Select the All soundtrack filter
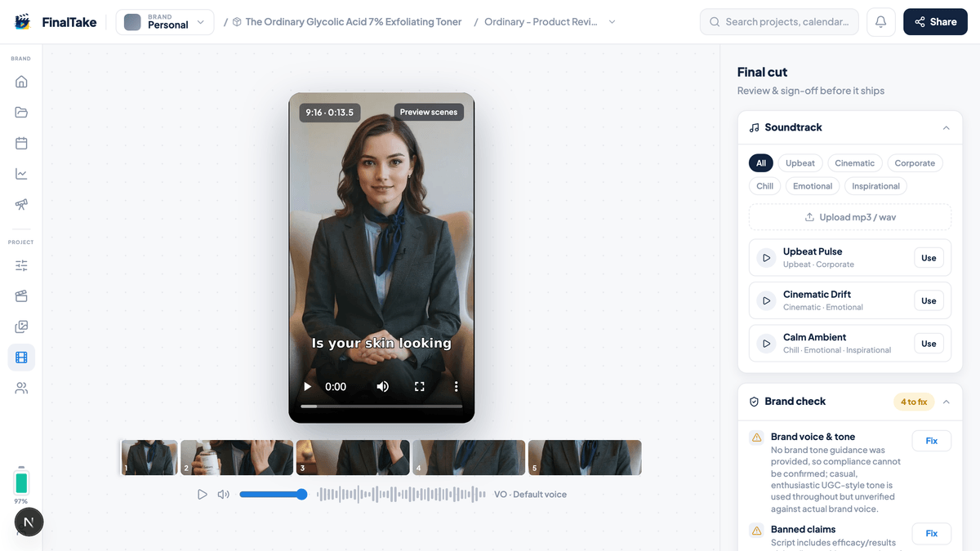The image size is (980, 551). (761, 163)
